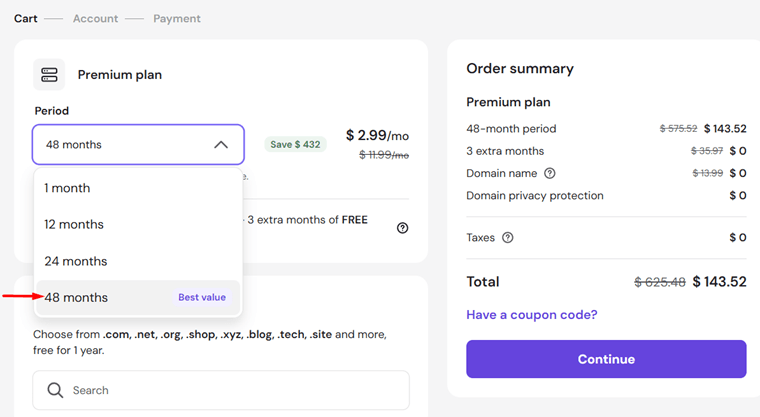Go to the Cart step
Viewport: 760px width, 417px height.
25,18
